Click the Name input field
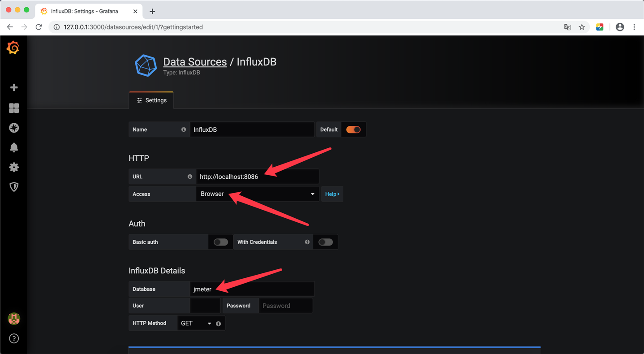The height and width of the screenshot is (354, 644). tap(252, 130)
